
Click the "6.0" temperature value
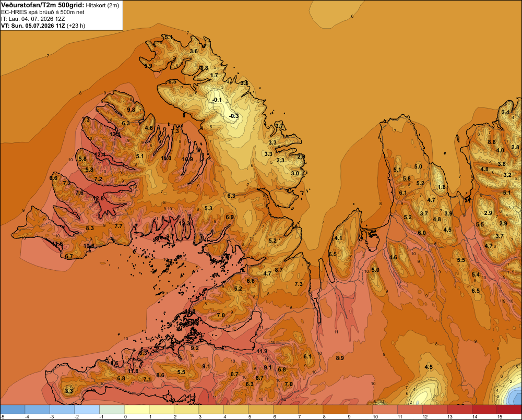pyautogui.click(x=422, y=233)
